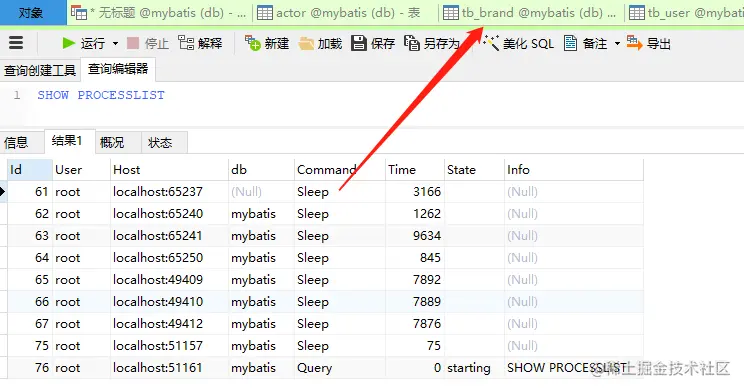Click Id cell 66

pos(29,302)
